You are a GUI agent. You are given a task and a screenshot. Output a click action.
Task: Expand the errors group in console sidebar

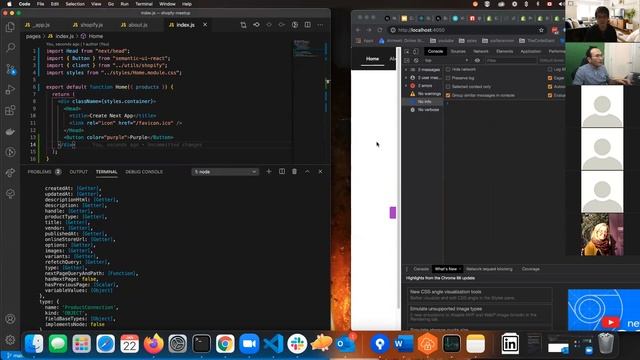pos(406,86)
